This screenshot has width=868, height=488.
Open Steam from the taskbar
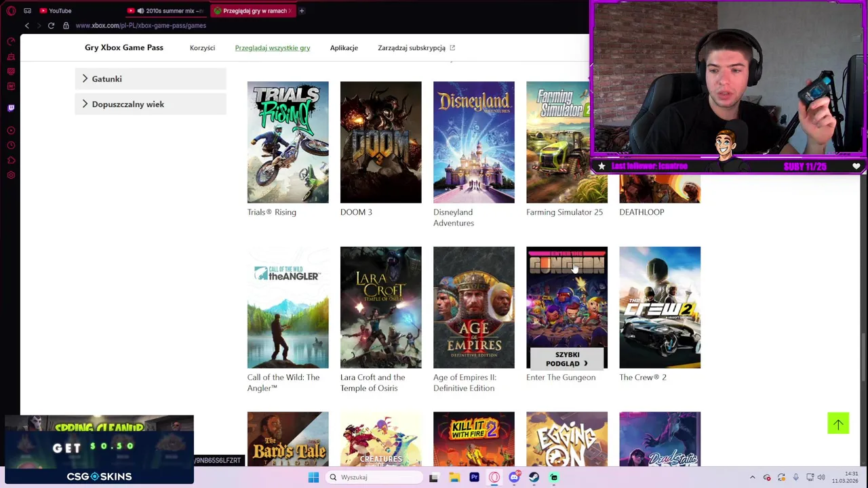tap(534, 477)
